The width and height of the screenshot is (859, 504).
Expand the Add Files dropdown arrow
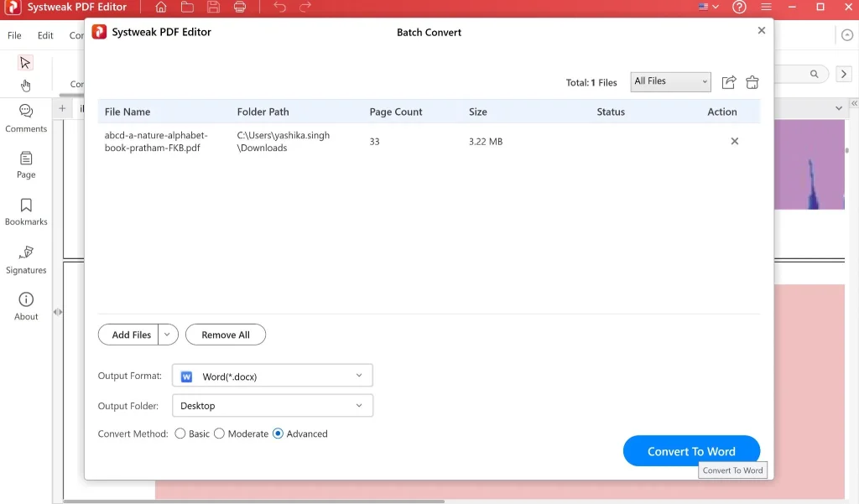[x=168, y=335]
